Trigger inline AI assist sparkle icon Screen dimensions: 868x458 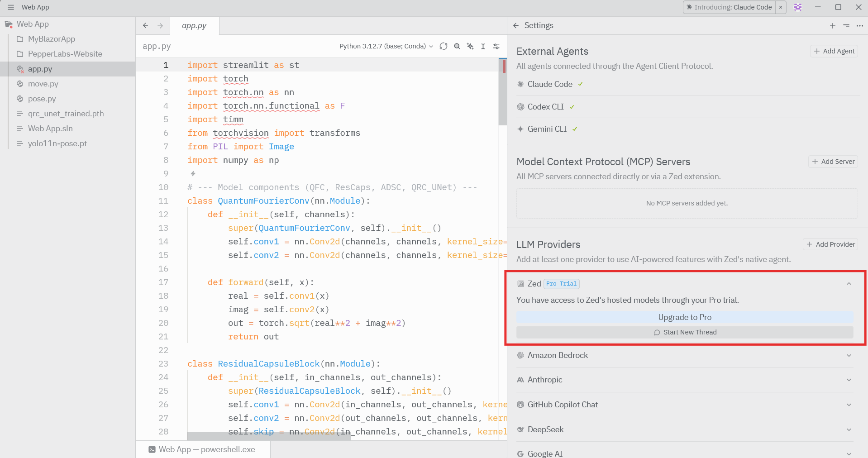pyautogui.click(x=470, y=46)
